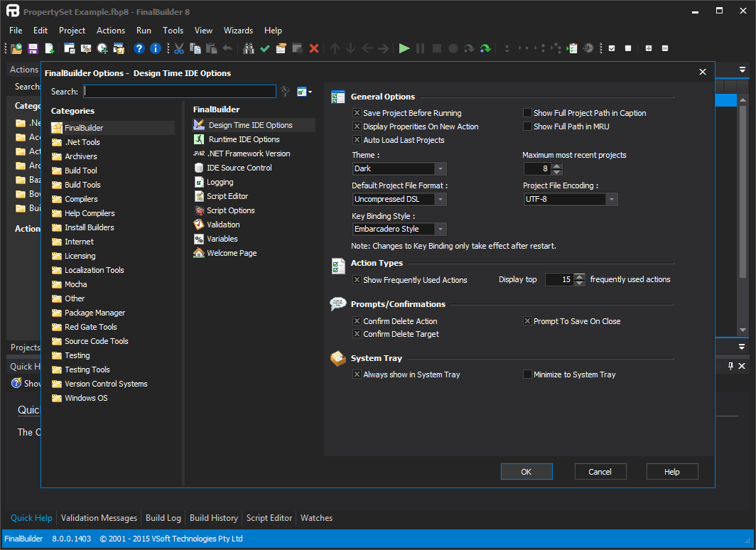
Task: Click the scissors cut icon
Action: point(179,48)
